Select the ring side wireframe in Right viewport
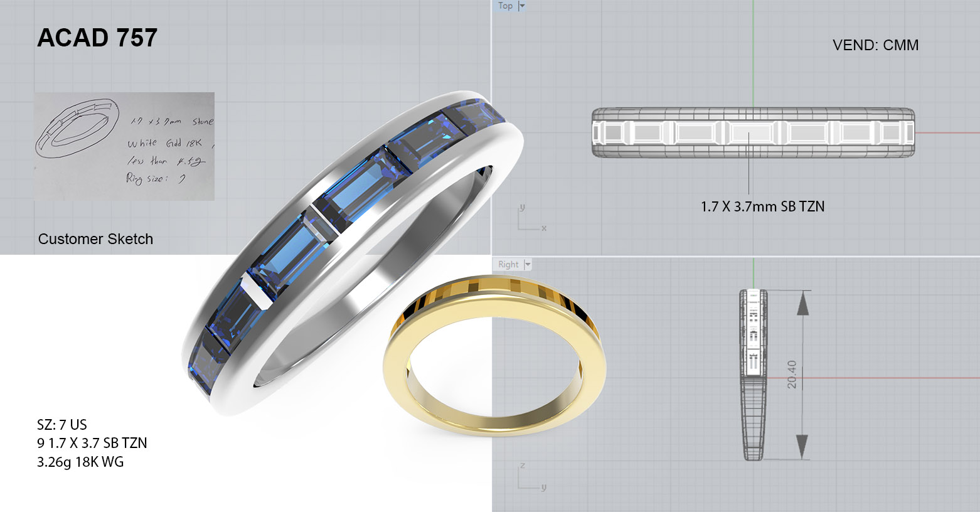This screenshot has width=980, height=512. coord(753,375)
